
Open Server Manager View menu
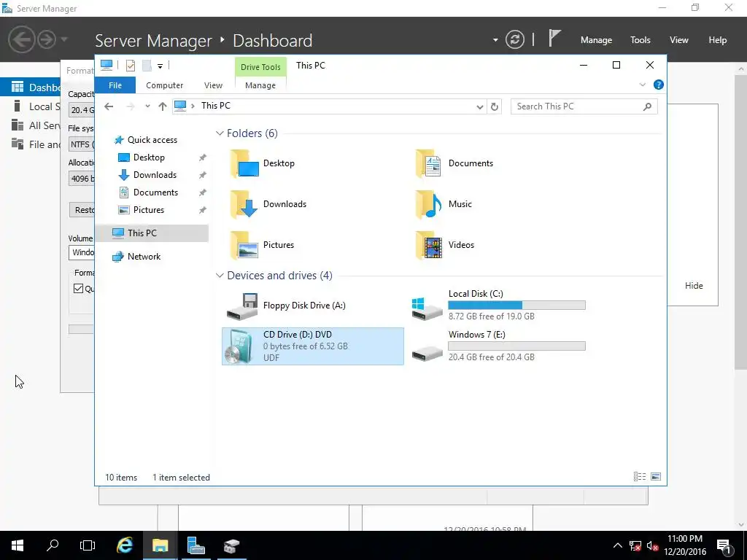(679, 40)
